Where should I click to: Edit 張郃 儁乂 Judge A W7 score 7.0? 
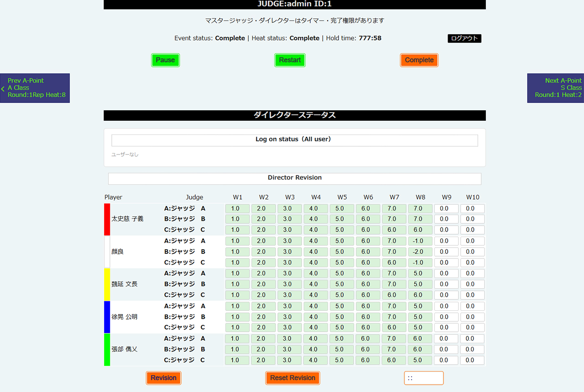394,339
